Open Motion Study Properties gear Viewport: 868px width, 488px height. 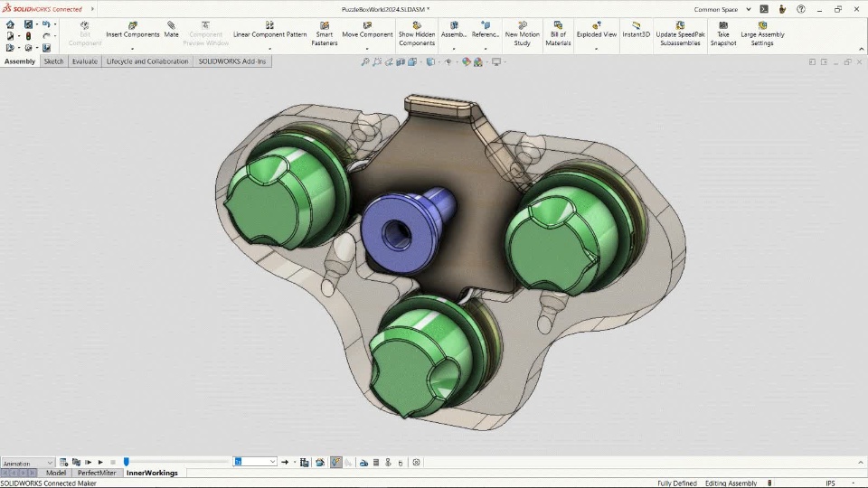click(416, 462)
